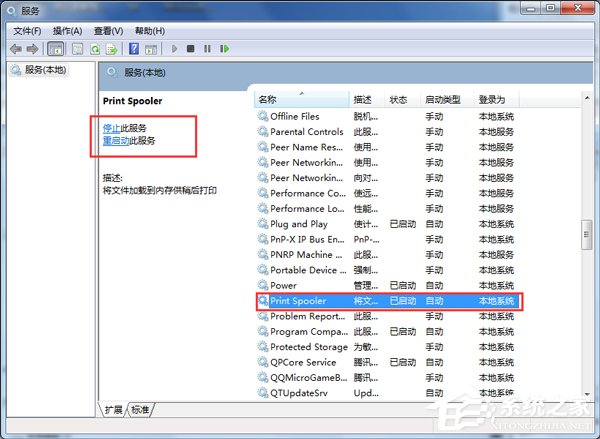Sort by the 启动类型 column header
Screen dimensions: 600x439
(443, 100)
